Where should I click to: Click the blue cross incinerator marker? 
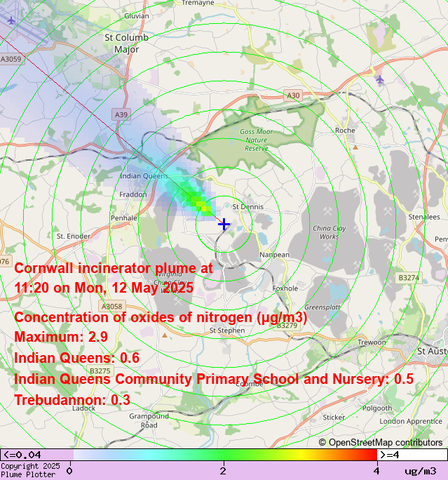click(x=224, y=224)
